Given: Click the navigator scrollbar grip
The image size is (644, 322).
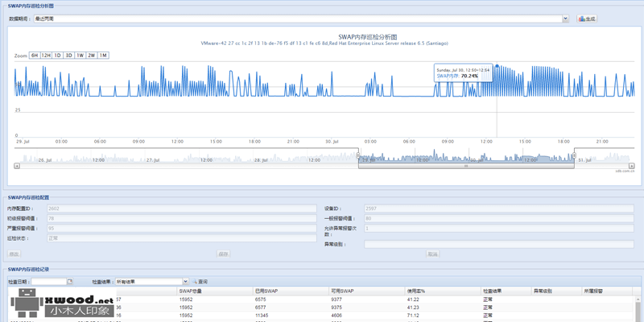Looking at the screenshot, I should 466,166.
